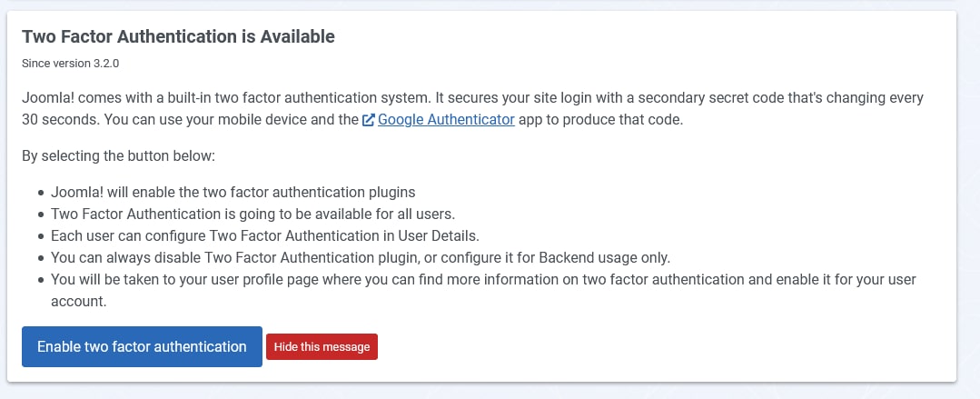Click the bullet about Backend usage only
The height and width of the screenshot is (399, 980).
[361, 257]
